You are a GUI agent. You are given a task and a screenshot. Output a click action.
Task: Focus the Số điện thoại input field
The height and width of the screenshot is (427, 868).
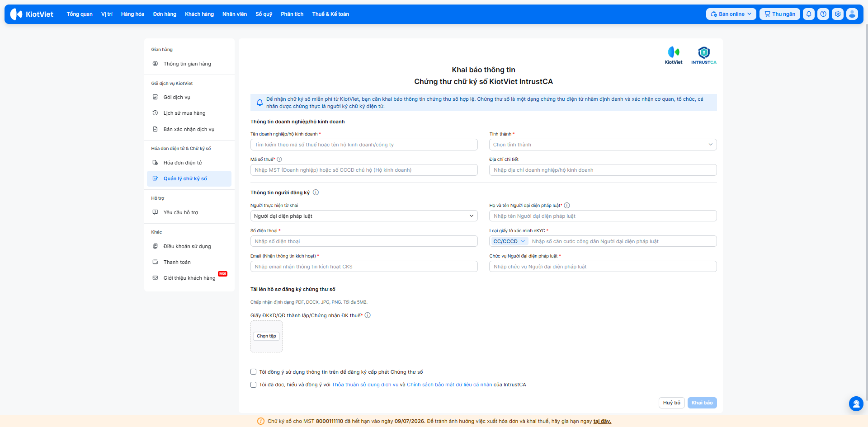(x=364, y=241)
